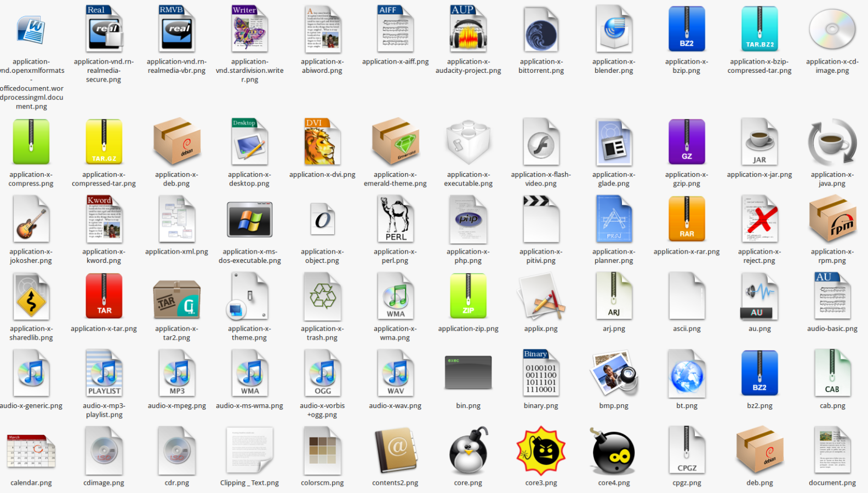
Task: Click the OGG audio disc icon
Action: (322, 373)
